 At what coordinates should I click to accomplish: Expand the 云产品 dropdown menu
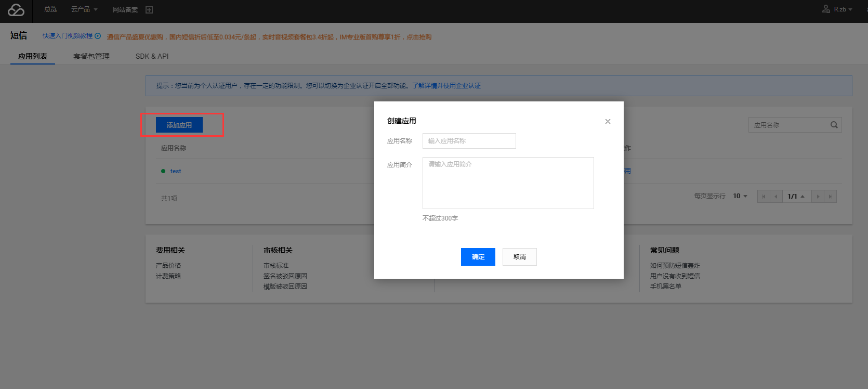84,9
